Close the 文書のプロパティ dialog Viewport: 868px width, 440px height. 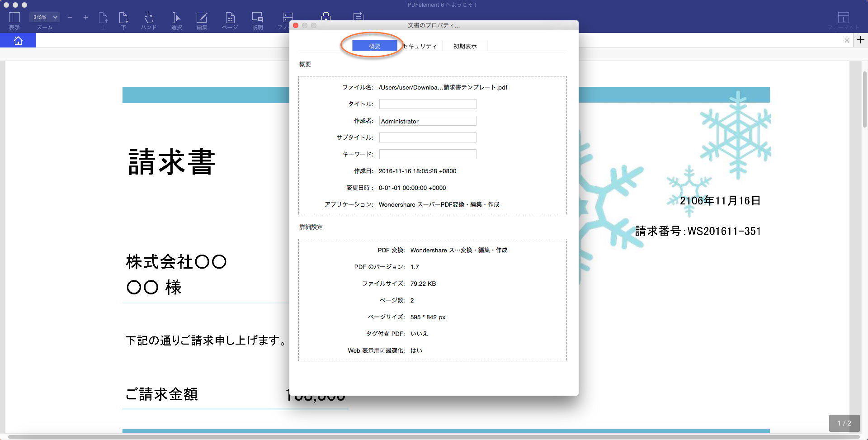coord(296,25)
